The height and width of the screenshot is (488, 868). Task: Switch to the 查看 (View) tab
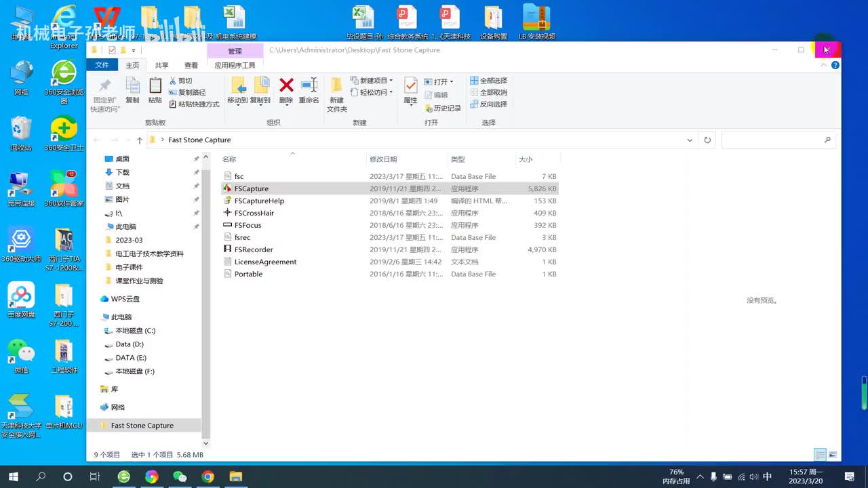(191, 65)
